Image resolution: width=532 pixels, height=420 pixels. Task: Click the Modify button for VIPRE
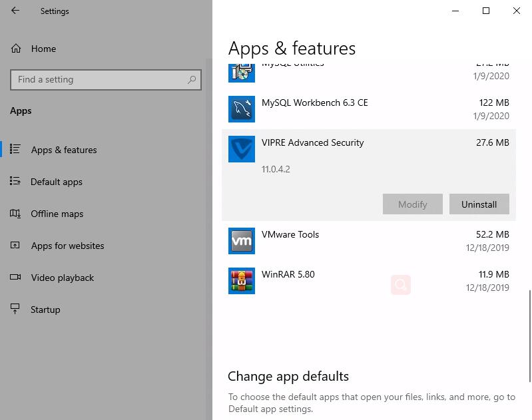[x=413, y=204]
